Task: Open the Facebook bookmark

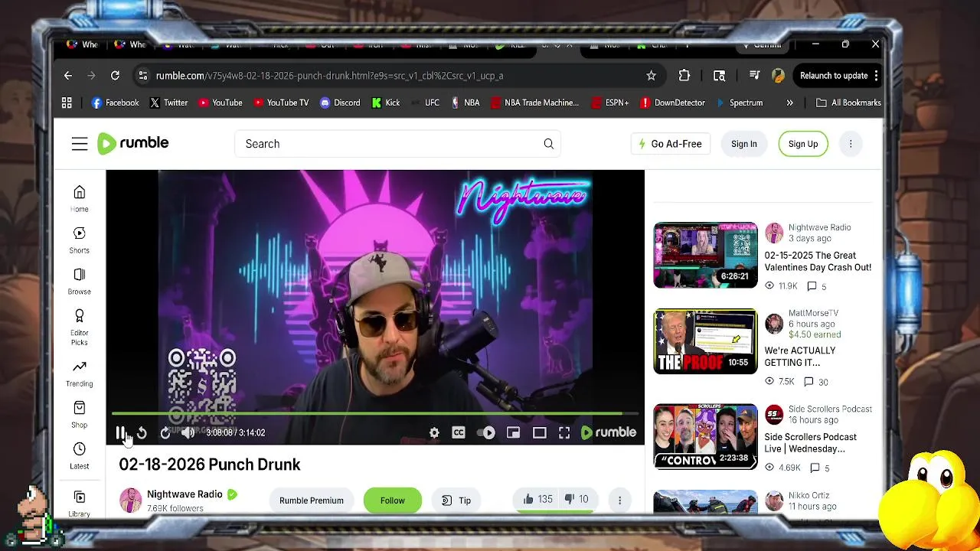Action: pos(115,103)
